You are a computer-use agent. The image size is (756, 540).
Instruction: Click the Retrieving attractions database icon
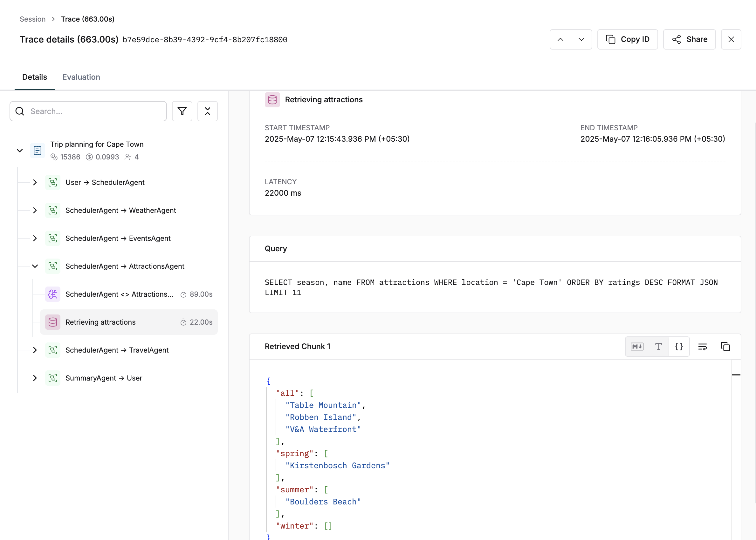(52, 322)
